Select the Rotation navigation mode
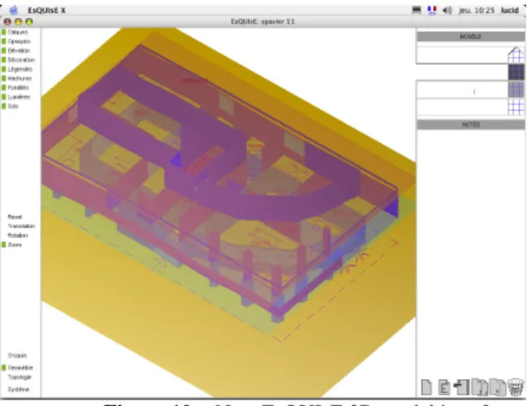The image size is (532, 406). click(18, 235)
